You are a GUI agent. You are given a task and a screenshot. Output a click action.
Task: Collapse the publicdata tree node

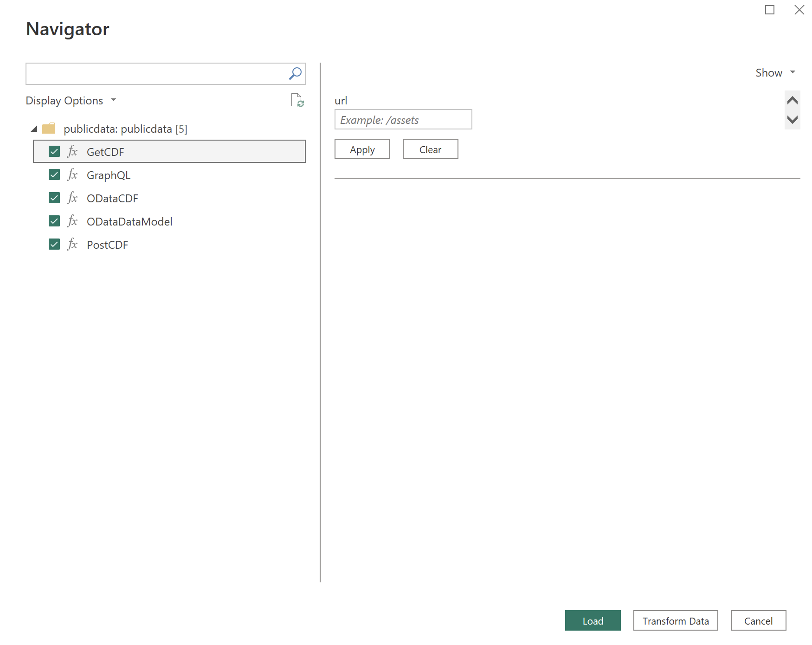click(33, 129)
